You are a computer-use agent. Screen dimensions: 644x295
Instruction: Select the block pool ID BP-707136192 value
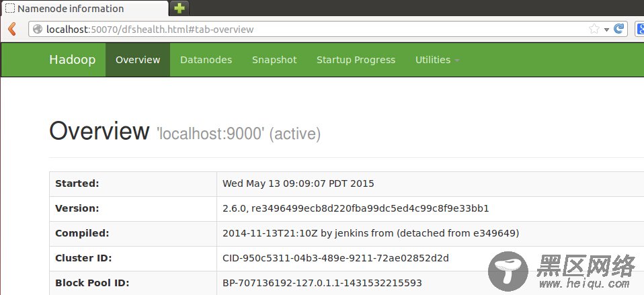click(322, 283)
